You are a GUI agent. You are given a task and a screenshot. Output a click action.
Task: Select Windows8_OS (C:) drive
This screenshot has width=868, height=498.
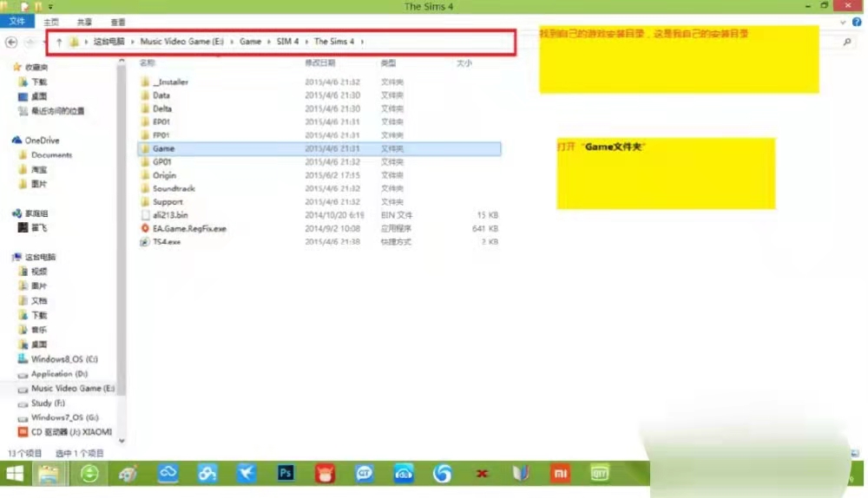tap(58, 359)
